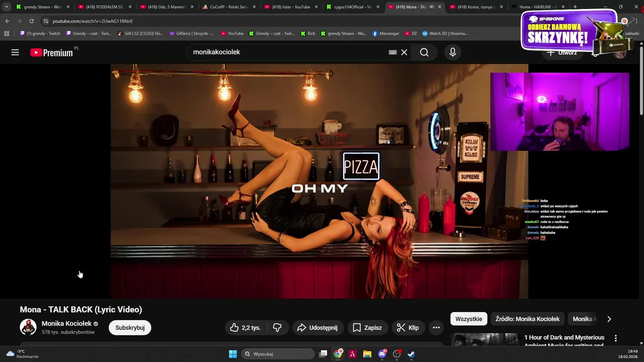The width and height of the screenshot is (644, 362).
Task: Open the YouTube hamburger guide menu
Action: pyautogui.click(x=15, y=52)
